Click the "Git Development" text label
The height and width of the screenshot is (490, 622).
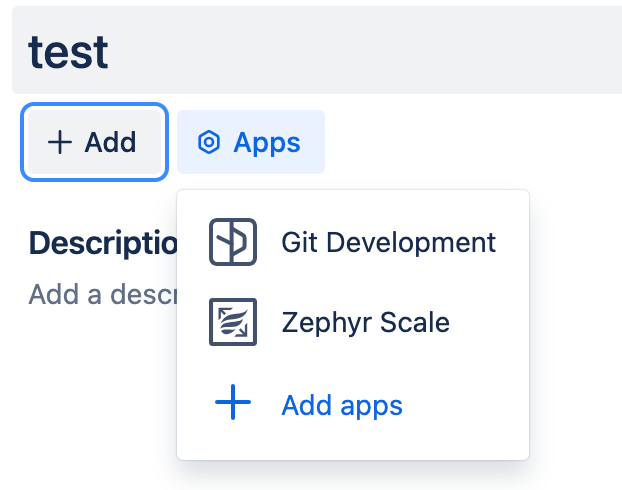(388, 242)
